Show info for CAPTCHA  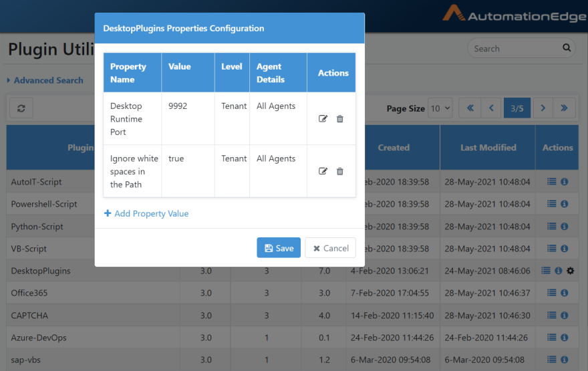[565, 315]
